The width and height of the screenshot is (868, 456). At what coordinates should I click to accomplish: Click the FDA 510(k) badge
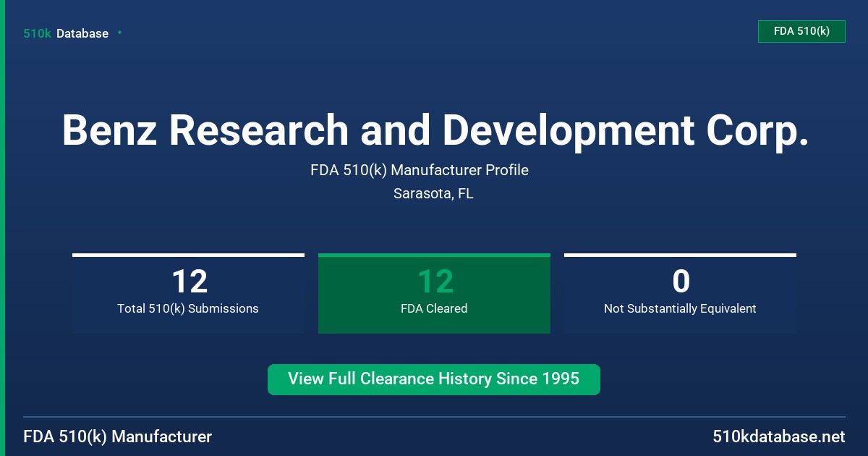[x=801, y=31]
